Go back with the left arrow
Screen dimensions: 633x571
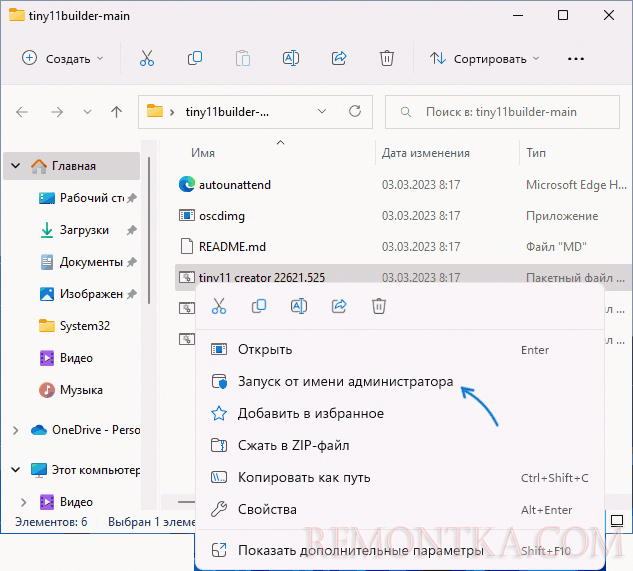(x=22, y=112)
